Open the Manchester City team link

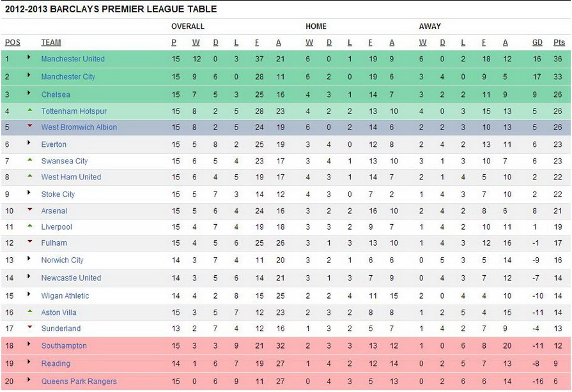click(x=68, y=77)
